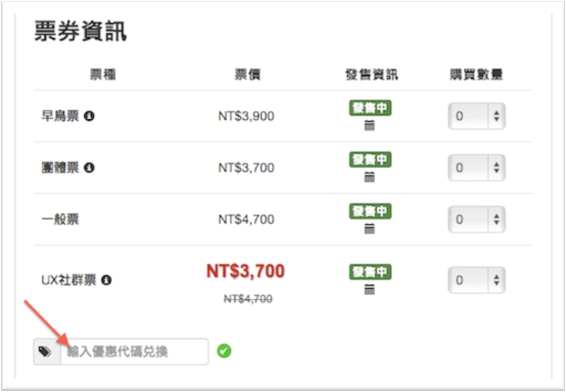Click the 票券資訊 section heading

click(x=80, y=32)
